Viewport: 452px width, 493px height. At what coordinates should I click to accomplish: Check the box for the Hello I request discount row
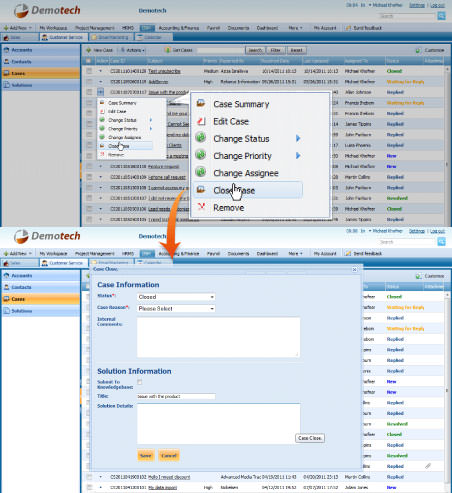click(89, 477)
